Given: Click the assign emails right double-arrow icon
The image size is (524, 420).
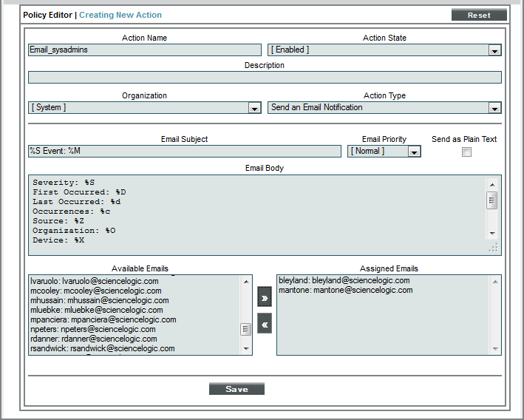Looking at the screenshot, I should click(264, 297).
